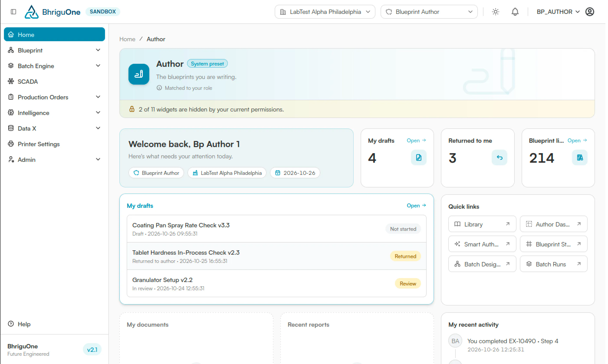
Task: Click Open in the My drafts list panel
Action: point(416,205)
